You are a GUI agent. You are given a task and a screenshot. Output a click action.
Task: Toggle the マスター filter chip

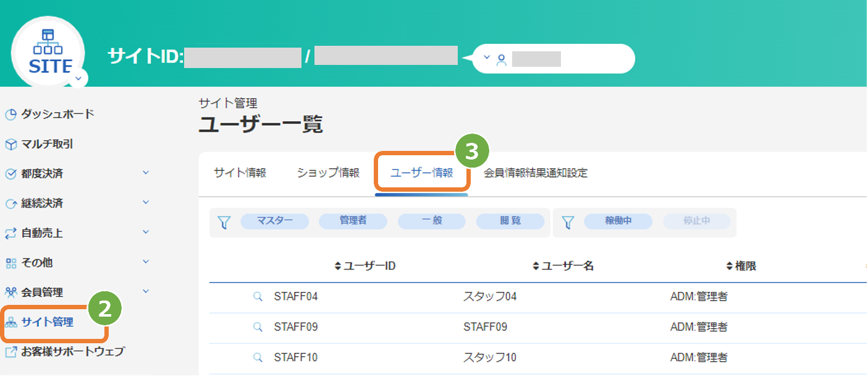(x=274, y=221)
